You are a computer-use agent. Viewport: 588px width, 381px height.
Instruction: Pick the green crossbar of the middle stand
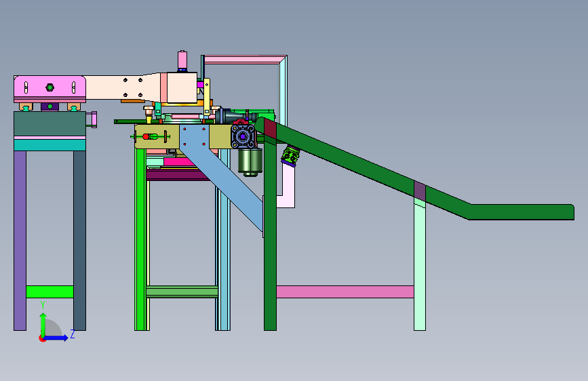tap(182, 292)
